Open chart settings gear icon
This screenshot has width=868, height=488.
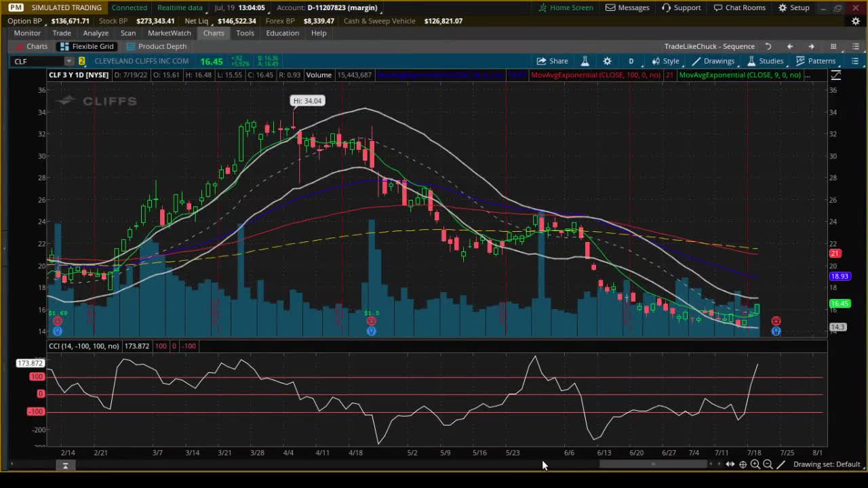click(607, 61)
